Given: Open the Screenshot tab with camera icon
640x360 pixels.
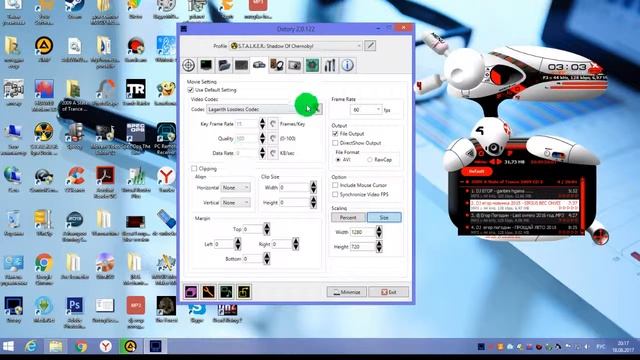Looking at the screenshot, I should pyautogui.click(x=294, y=65).
